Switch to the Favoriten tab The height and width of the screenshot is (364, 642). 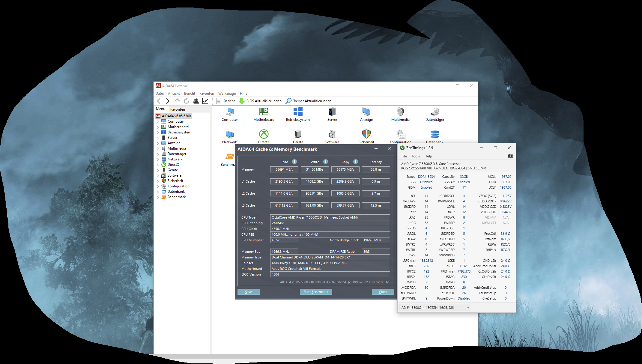[x=178, y=109]
